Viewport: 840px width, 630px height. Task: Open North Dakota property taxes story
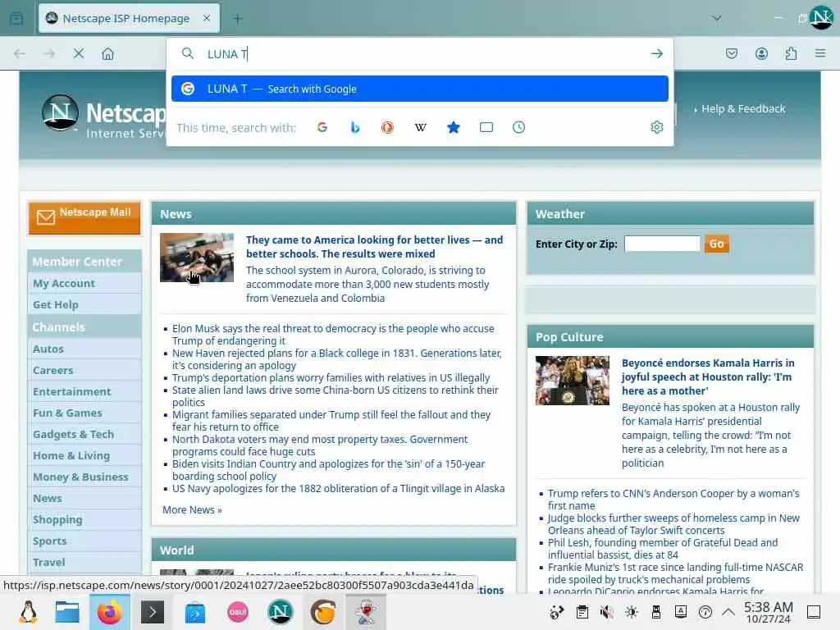[x=320, y=445]
